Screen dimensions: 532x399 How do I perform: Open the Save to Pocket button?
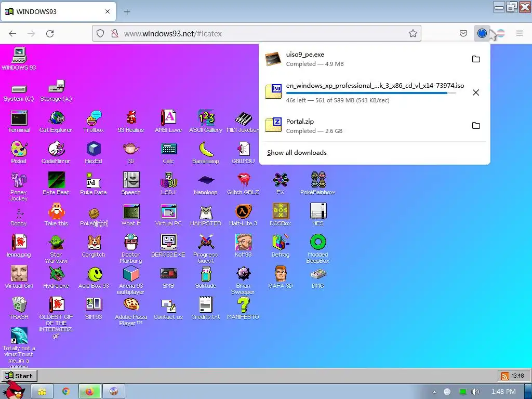click(463, 33)
